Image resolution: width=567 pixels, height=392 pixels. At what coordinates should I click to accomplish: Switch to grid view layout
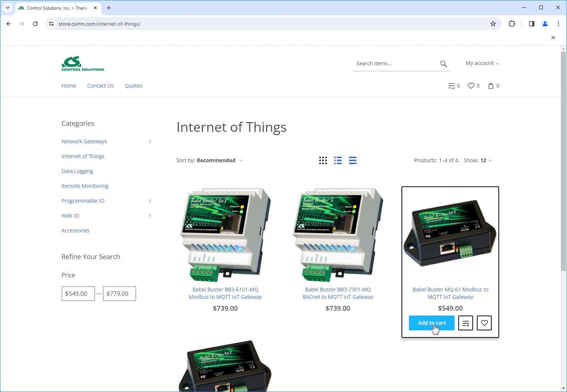tap(323, 160)
